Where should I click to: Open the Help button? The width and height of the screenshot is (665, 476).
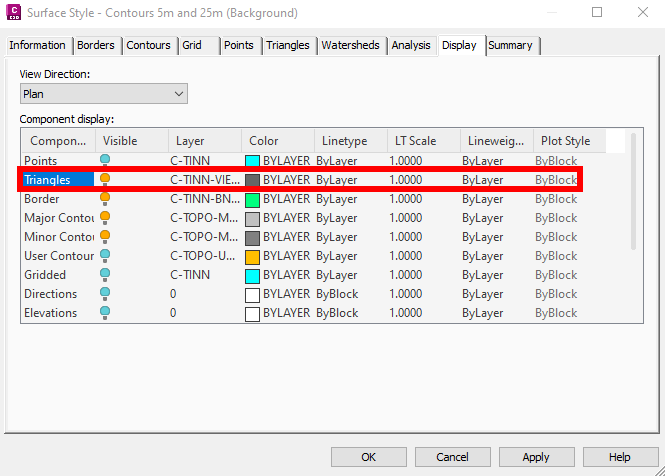click(x=620, y=457)
